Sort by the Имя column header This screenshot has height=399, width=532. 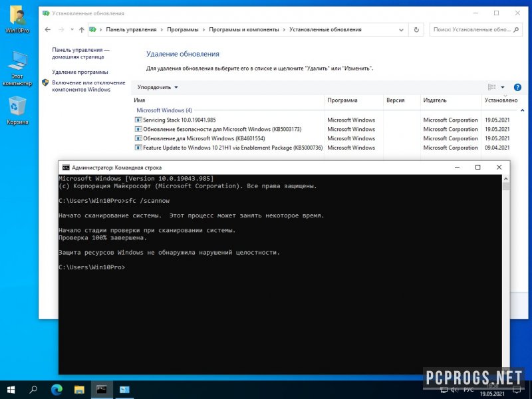[140, 100]
